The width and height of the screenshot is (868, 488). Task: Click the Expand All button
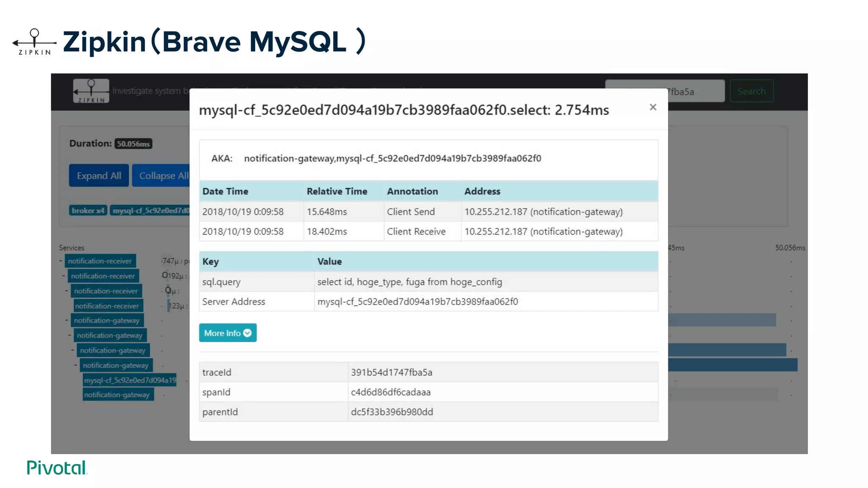pyautogui.click(x=99, y=175)
